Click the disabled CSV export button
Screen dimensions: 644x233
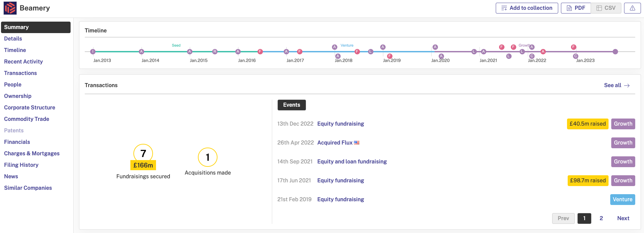[606, 8]
